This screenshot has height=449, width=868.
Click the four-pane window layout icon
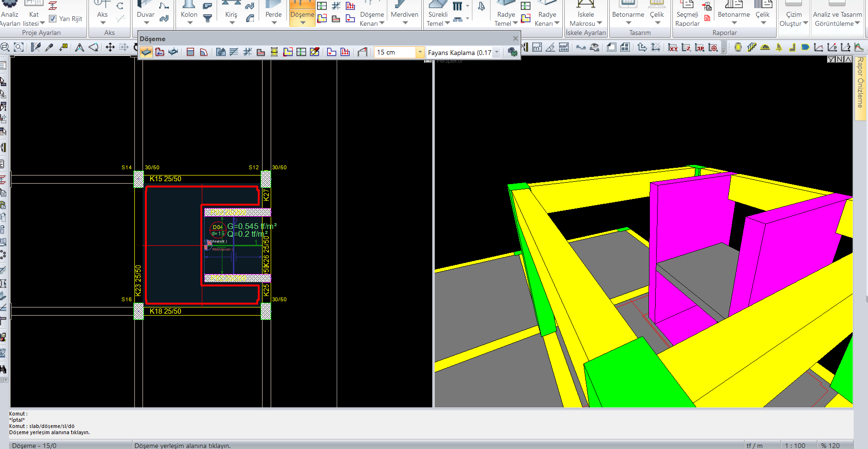coord(625,47)
